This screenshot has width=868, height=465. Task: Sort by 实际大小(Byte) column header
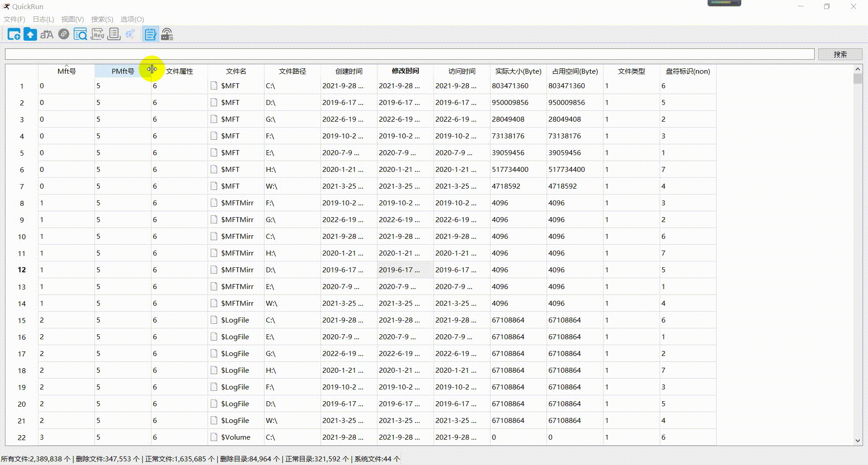click(518, 71)
